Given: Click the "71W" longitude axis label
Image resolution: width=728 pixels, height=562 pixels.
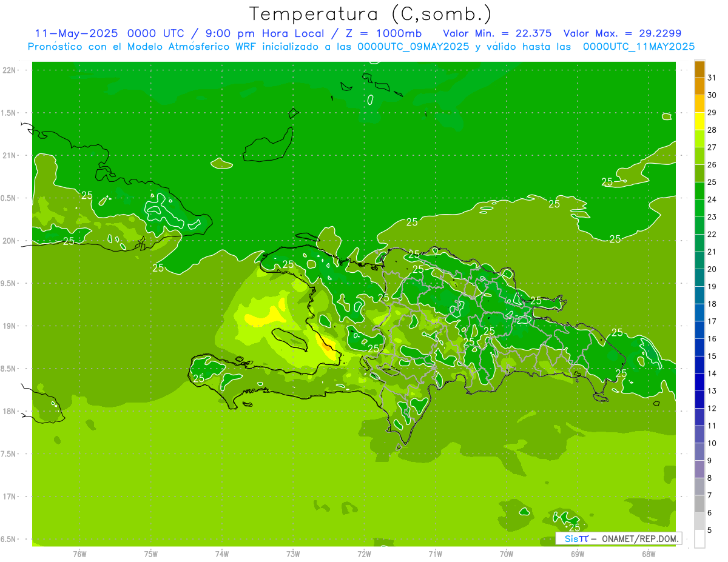Looking at the screenshot, I should (x=435, y=554).
